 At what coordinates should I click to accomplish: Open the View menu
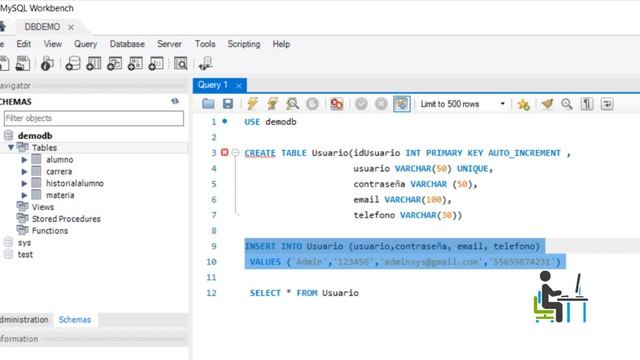53,44
